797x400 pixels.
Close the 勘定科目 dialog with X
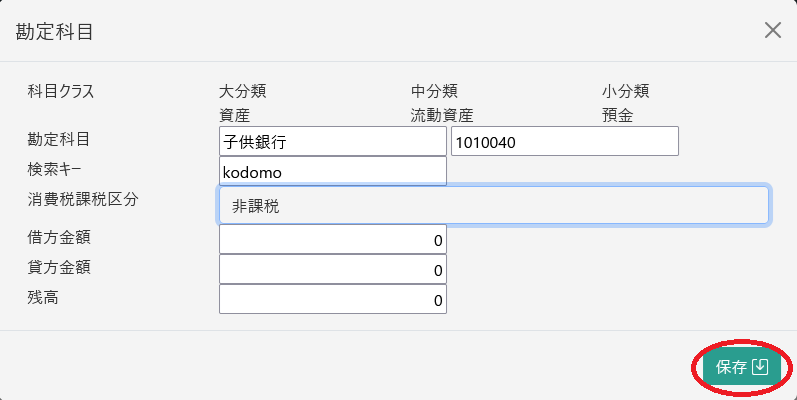773,30
